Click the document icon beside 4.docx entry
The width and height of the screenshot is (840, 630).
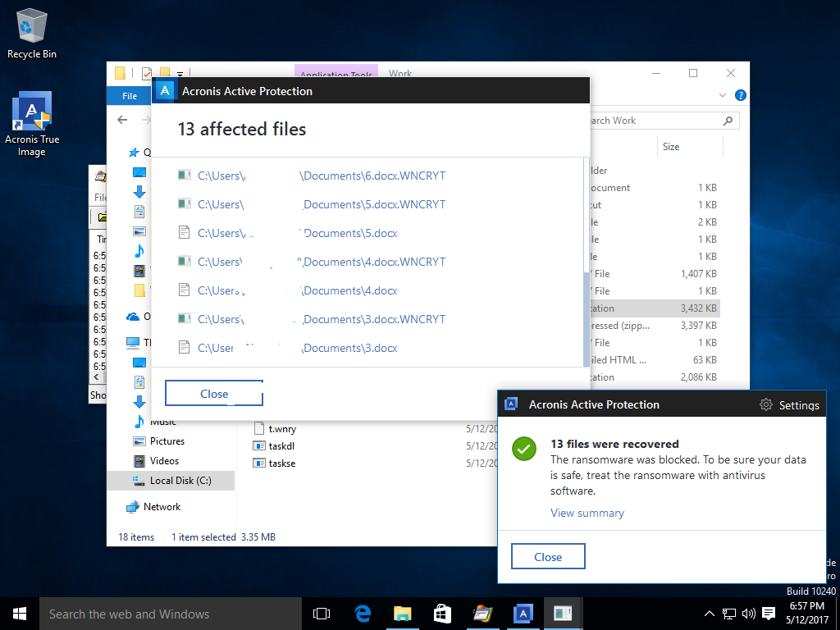tap(185, 290)
